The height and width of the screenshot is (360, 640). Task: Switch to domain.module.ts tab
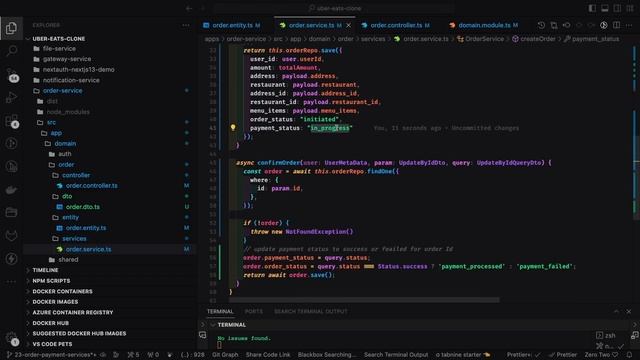(x=484, y=25)
